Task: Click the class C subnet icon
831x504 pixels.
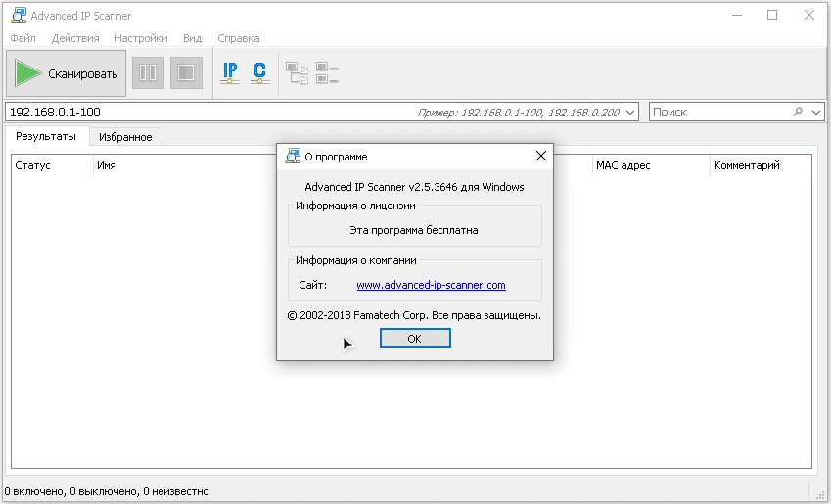Action: pos(259,72)
